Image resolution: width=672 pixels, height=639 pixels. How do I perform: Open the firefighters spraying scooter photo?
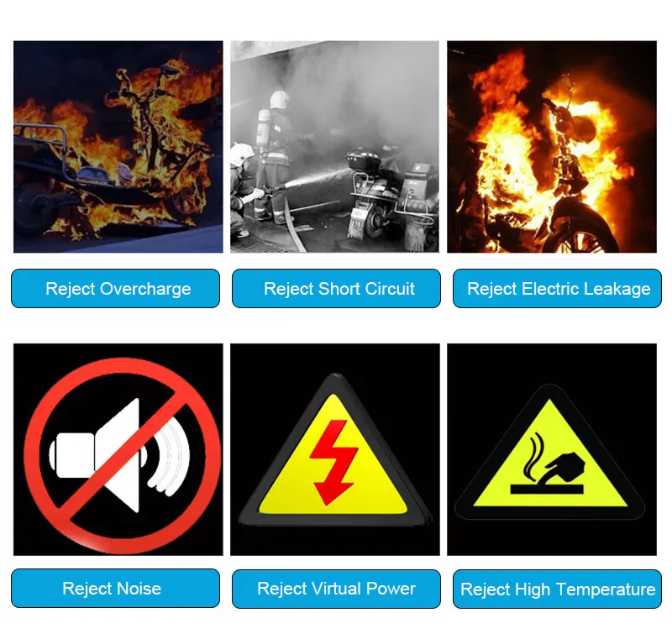click(x=334, y=147)
